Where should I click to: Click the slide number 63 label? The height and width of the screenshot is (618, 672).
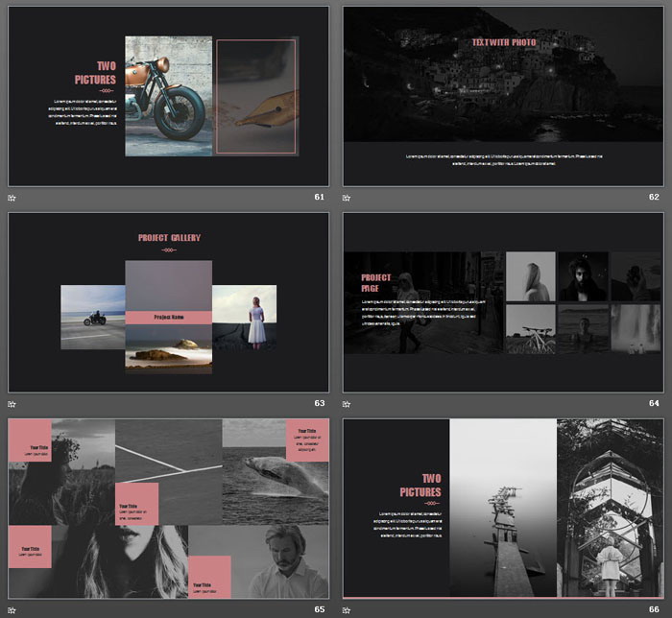tap(319, 404)
